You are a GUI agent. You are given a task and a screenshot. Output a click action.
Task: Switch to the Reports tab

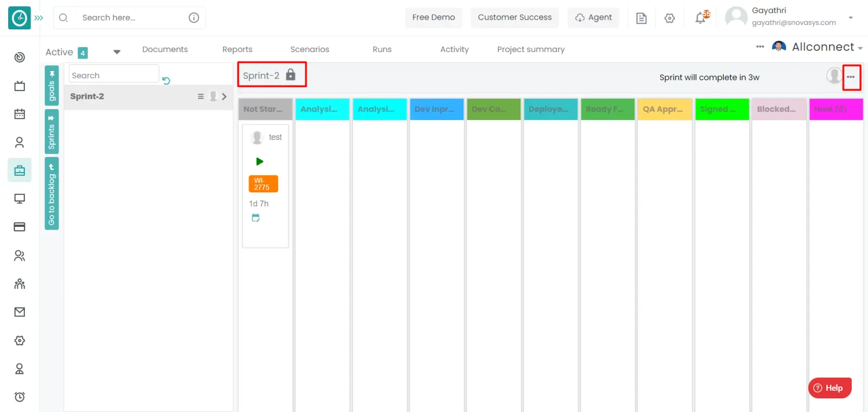click(237, 49)
